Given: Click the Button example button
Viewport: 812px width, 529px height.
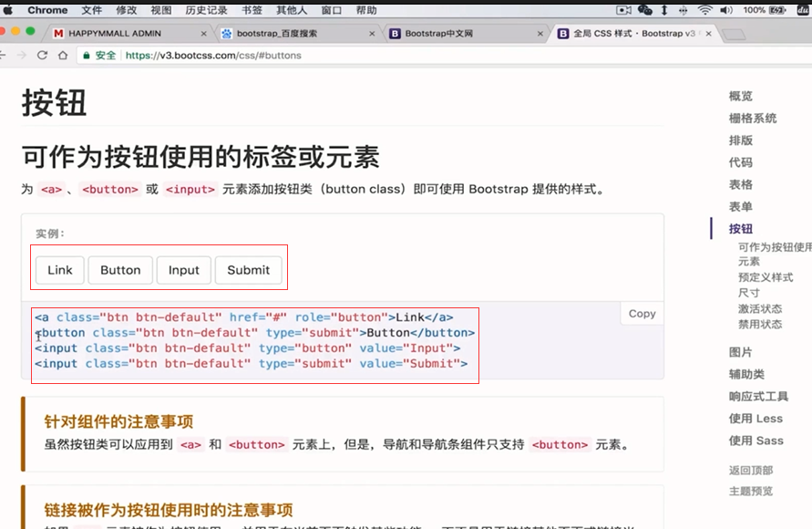Looking at the screenshot, I should [120, 270].
